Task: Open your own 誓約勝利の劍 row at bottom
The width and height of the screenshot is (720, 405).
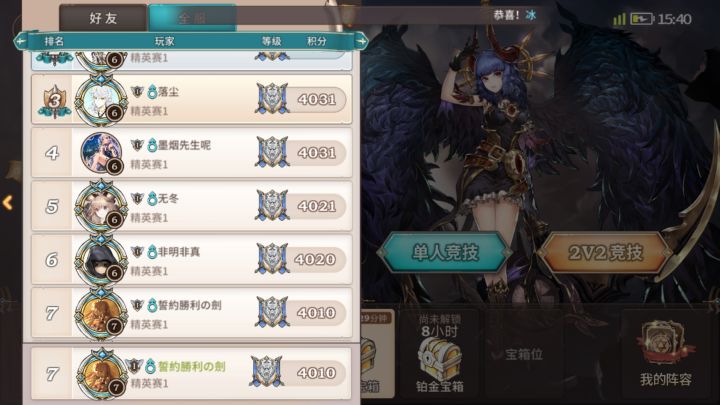Action: coord(191,373)
